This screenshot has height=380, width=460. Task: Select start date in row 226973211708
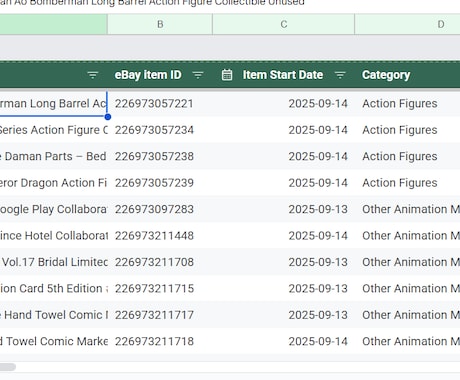284,262
